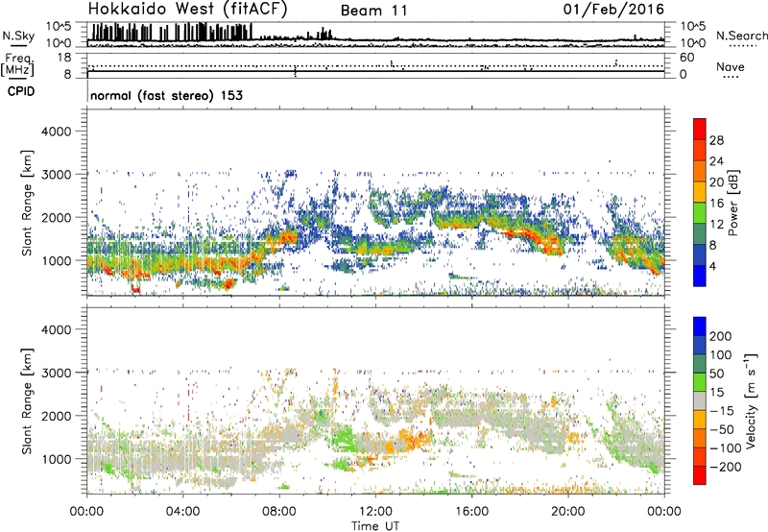This screenshot has width=768, height=532.
Task: Select the 1000 tick on the velocity panel axis
Action: coord(57,459)
